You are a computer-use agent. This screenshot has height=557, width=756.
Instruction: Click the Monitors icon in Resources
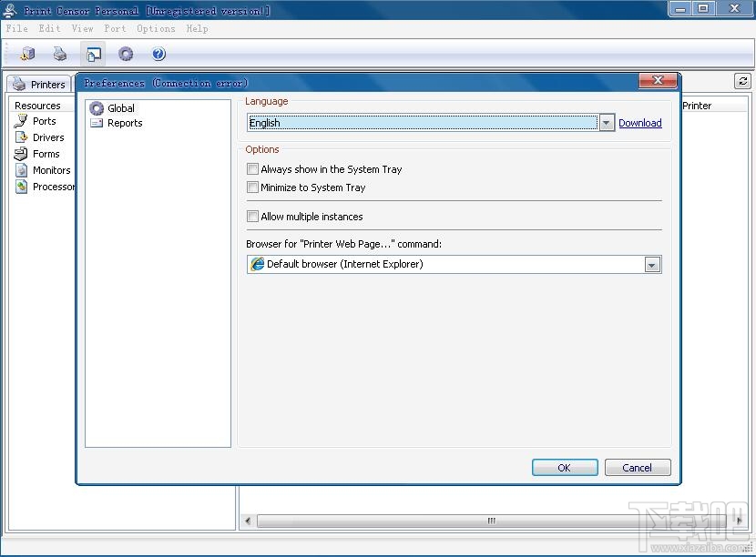click(x=21, y=170)
